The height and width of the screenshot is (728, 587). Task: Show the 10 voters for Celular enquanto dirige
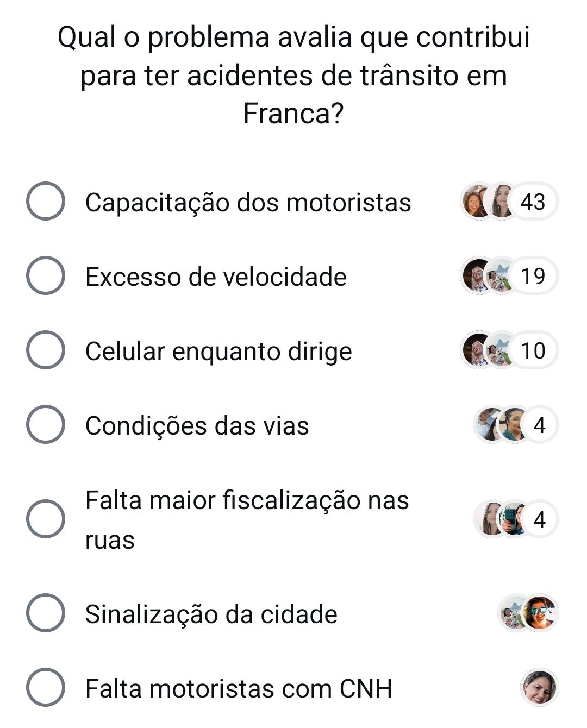(x=533, y=350)
